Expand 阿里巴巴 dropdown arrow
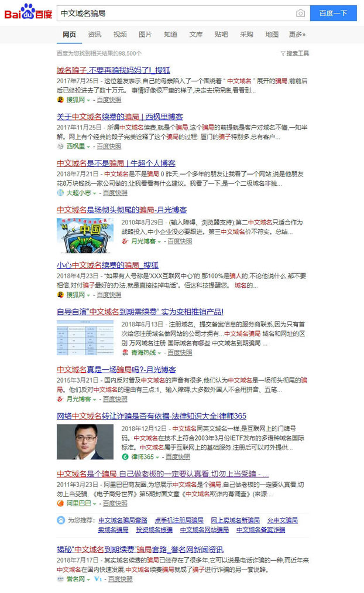 pyautogui.click(x=94, y=504)
